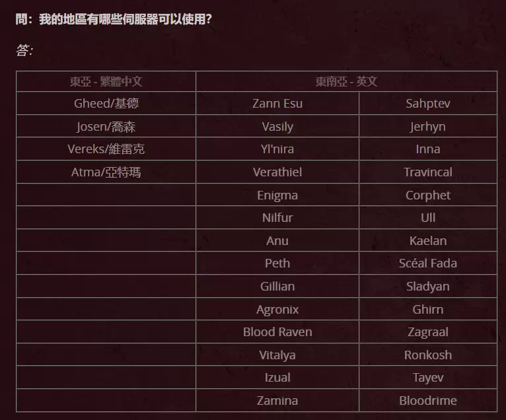Click the question heading about available servers
The image size is (506, 420).
click(114, 19)
